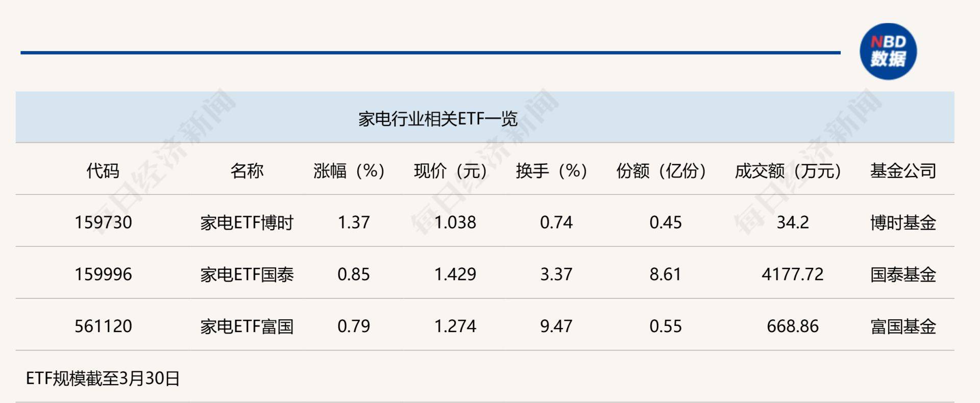The height and width of the screenshot is (403, 980).
Task: Open the 家电ETF富国 fund name
Action: tap(247, 326)
